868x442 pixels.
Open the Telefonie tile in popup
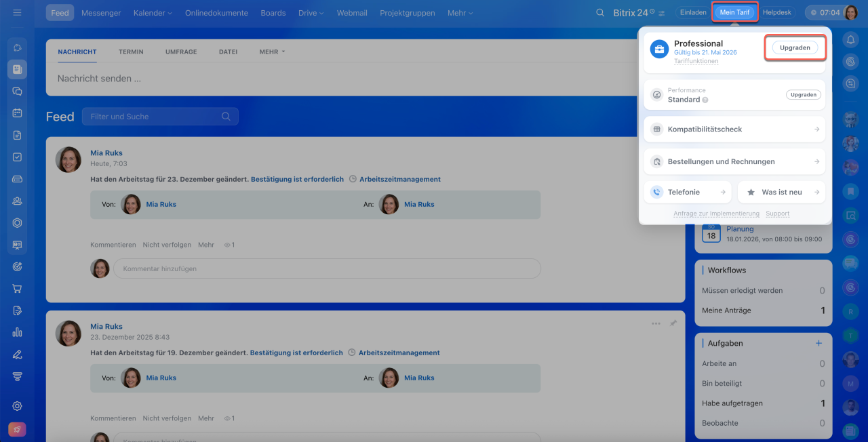688,192
